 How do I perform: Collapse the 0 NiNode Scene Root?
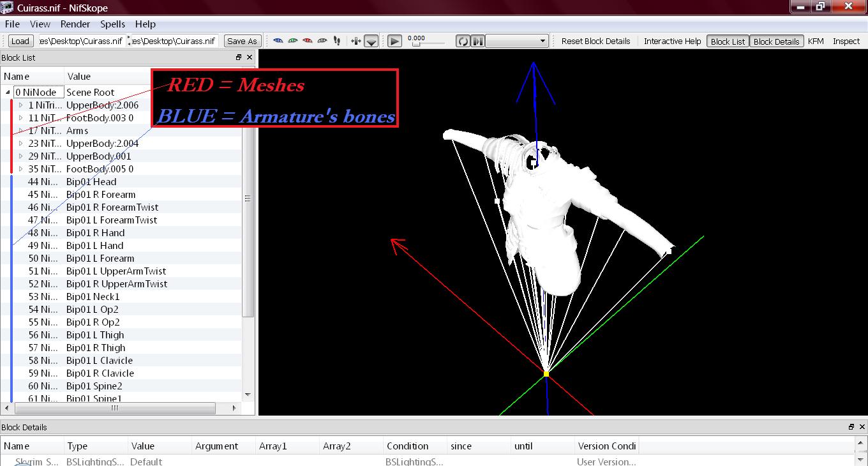8,93
